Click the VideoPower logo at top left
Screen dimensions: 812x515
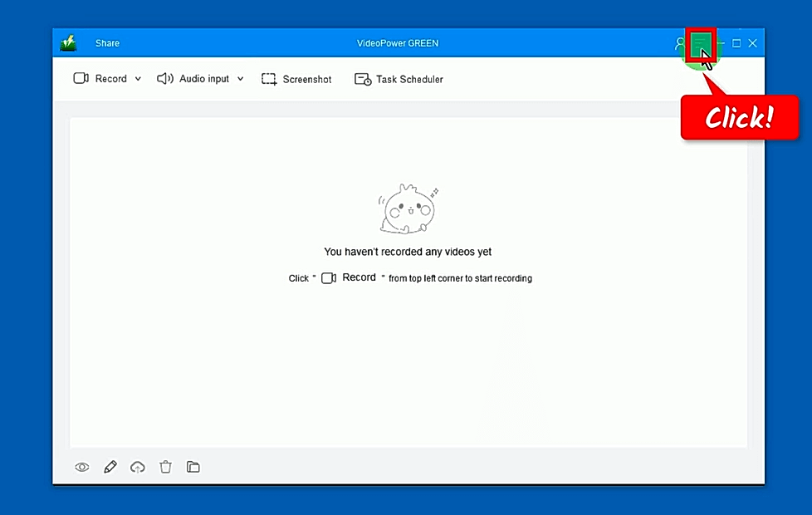(69, 42)
